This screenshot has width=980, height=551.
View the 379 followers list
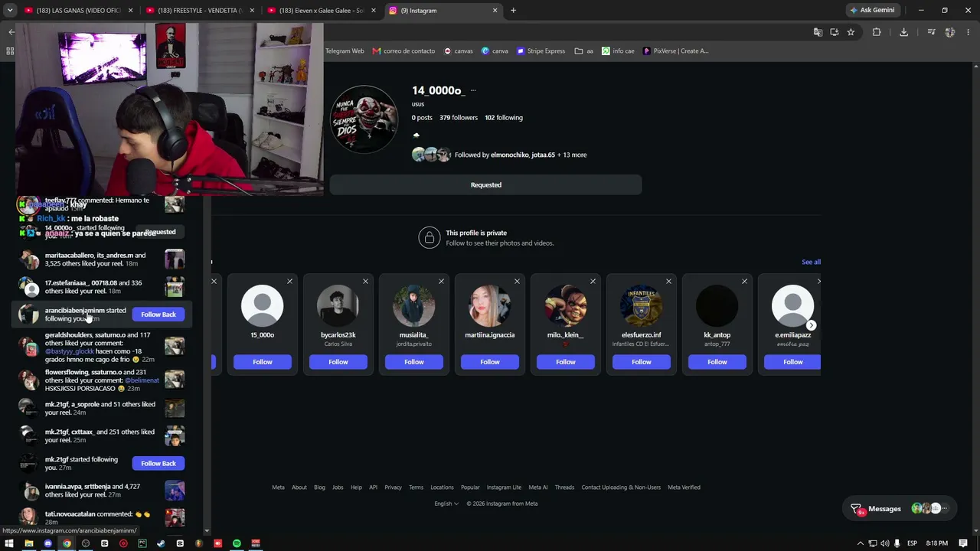(x=459, y=118)
